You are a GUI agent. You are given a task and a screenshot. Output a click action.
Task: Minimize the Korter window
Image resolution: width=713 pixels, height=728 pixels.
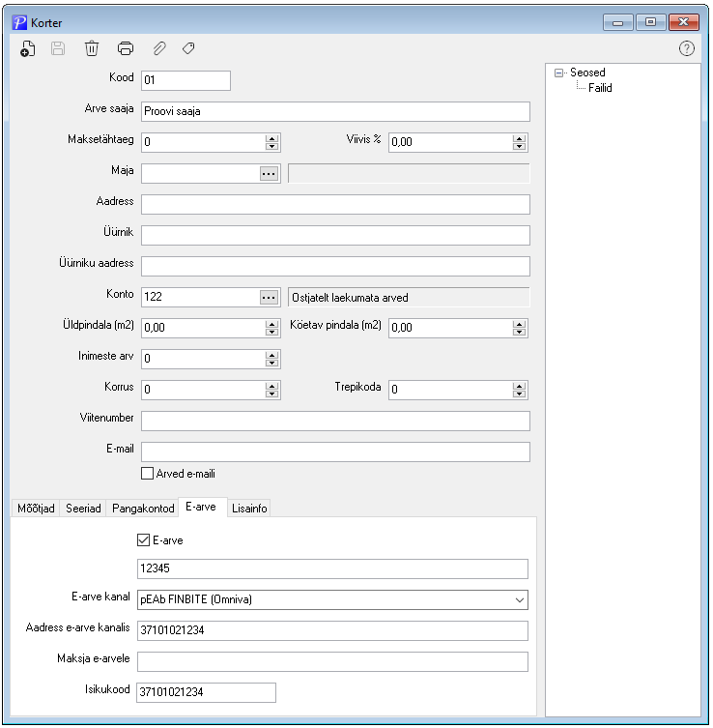pos(618,22)
